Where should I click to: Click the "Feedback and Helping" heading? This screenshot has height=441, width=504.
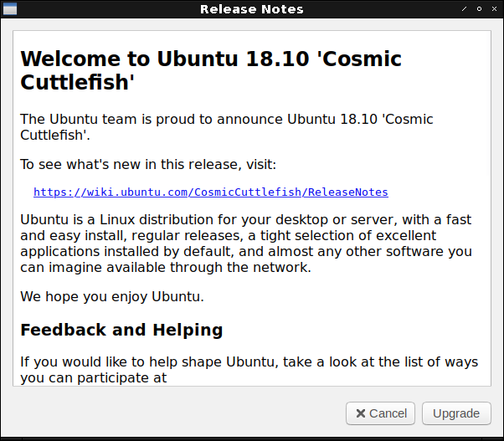(x=121, y=330)
